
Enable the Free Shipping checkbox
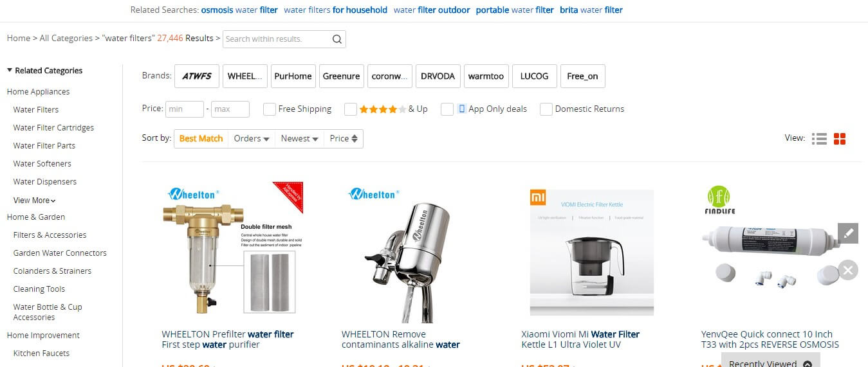(270, 109)
